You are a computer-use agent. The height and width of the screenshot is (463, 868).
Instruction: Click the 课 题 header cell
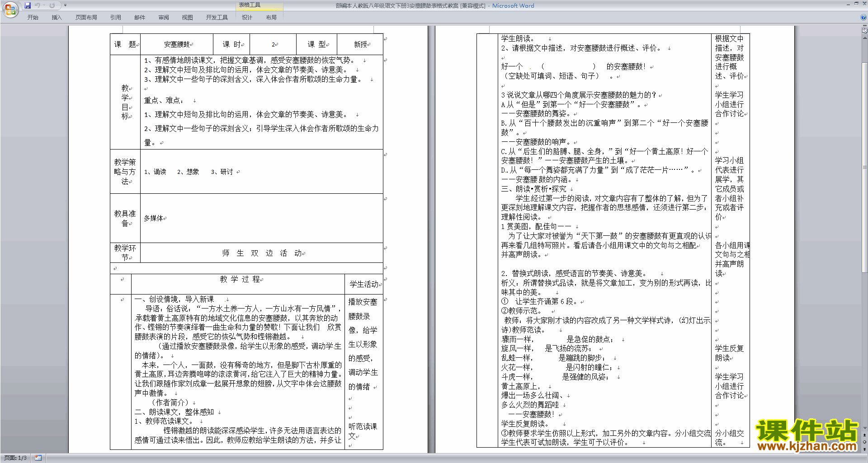tap(125, 44)
